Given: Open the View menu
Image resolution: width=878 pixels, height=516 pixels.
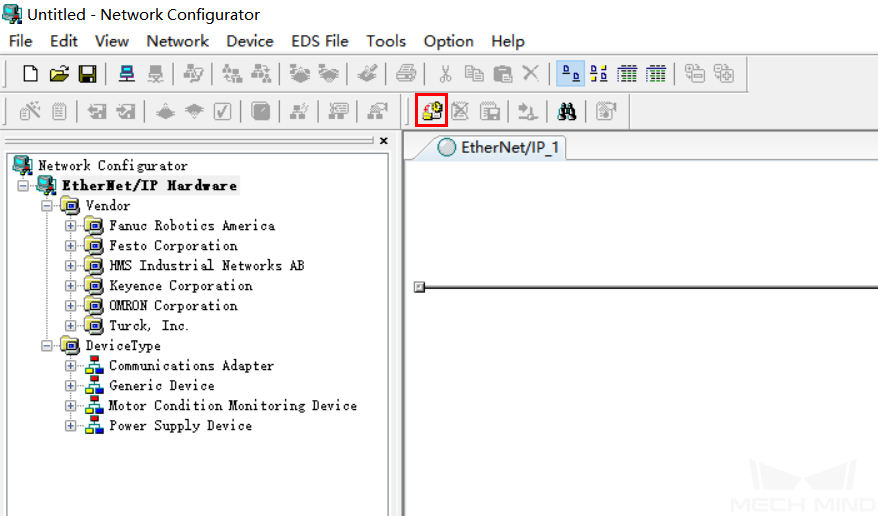Looking at the screenshot, I should click(112, 41).
